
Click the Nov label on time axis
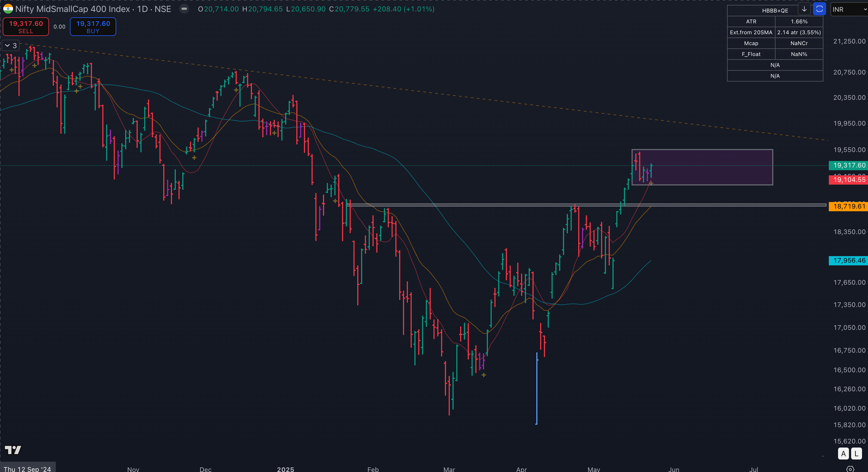click(133, 469)
